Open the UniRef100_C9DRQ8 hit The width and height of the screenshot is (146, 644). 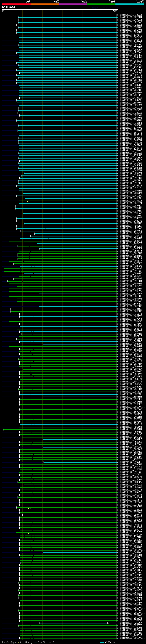click(x=131, y=27)
